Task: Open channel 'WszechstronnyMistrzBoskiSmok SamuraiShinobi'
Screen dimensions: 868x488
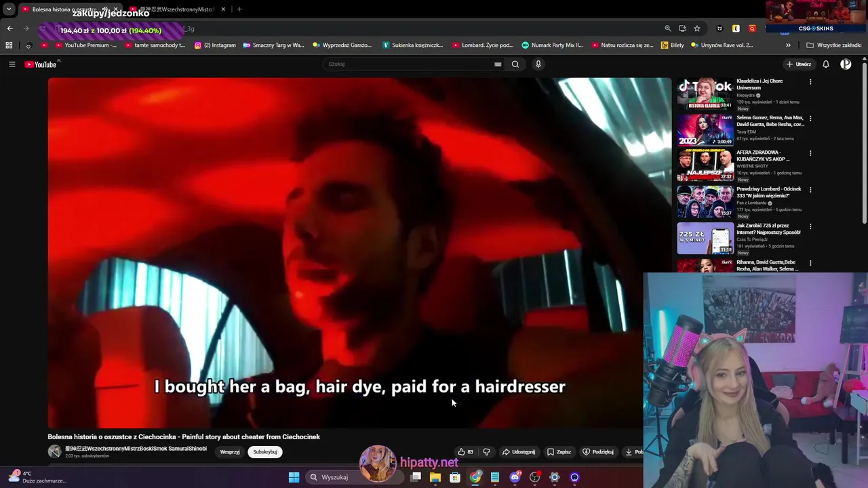Action: tap(136, 449)
